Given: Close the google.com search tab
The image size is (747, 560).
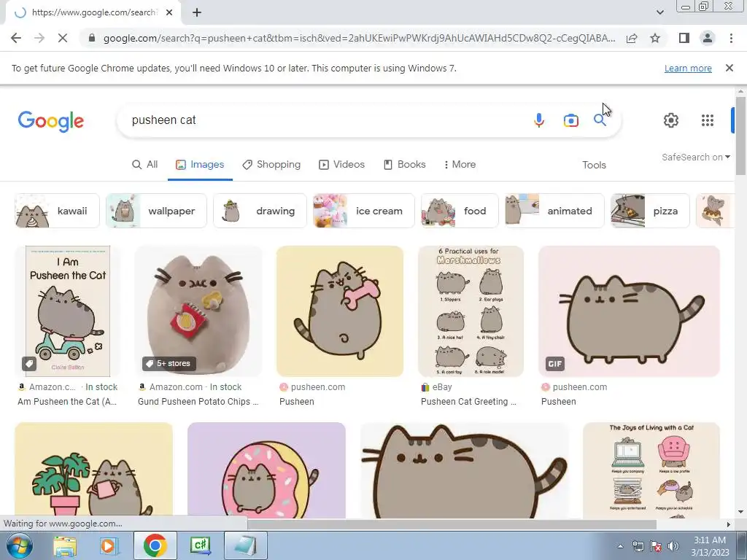Looking at the screenshot, I should (169, 13).
